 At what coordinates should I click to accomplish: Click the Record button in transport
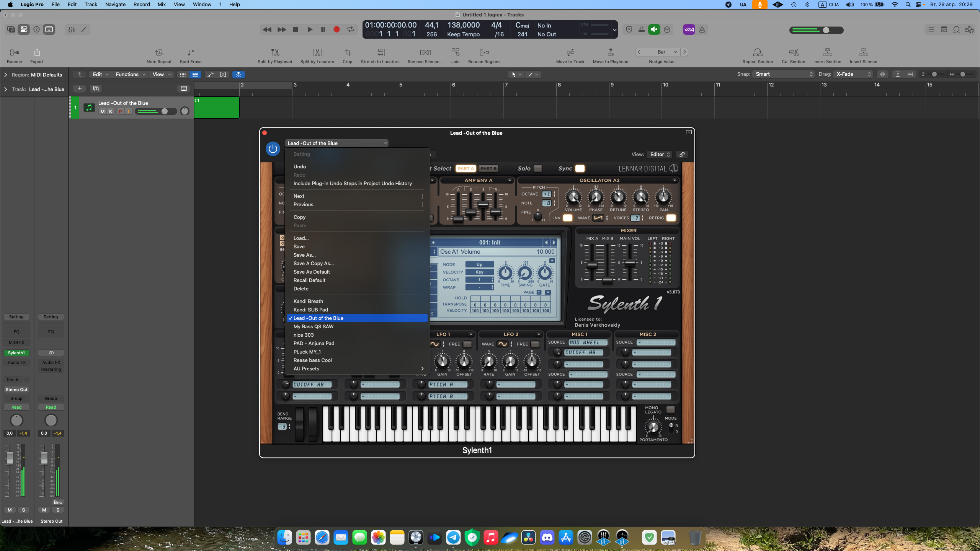(336, 29)
